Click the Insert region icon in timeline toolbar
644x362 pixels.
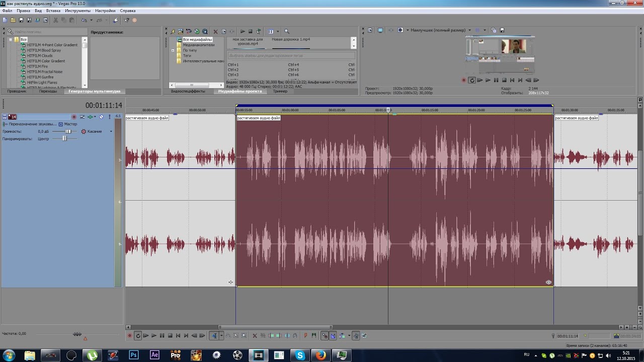[x=313, y=336]
